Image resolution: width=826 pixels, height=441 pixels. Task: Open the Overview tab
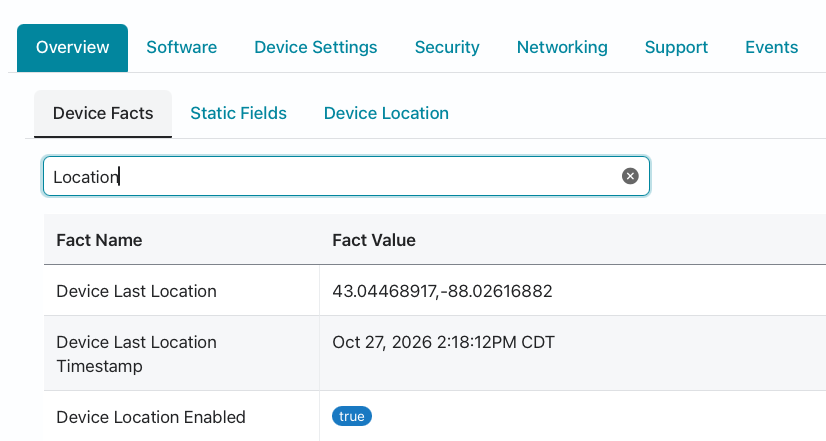[72, 47]
